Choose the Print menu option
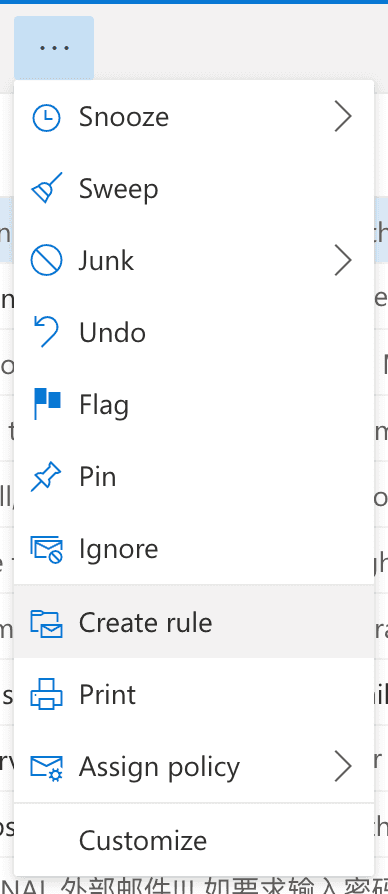This screenshot has height=894, width=388. [194, 694]
